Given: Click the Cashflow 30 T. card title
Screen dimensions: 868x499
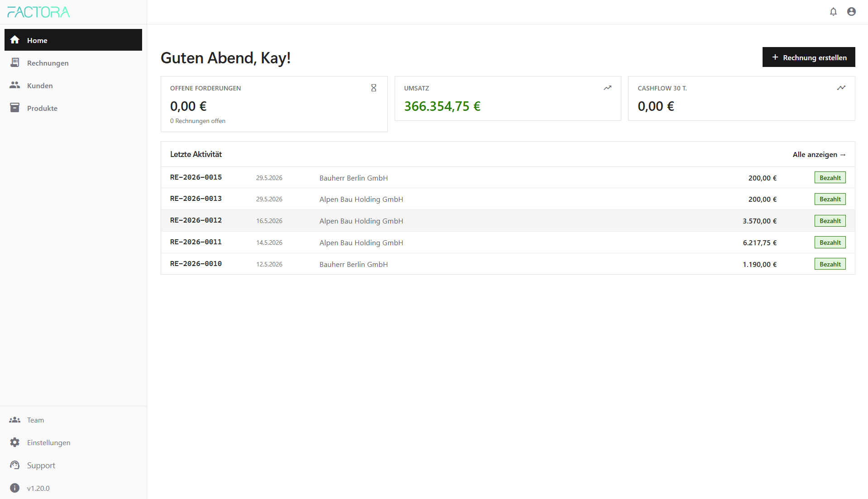Looking at the screenshot, I should [x=662, y=88].
